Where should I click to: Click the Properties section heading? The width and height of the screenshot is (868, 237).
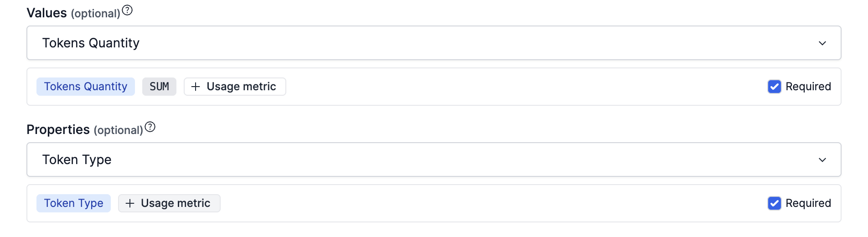click(58, 129)
